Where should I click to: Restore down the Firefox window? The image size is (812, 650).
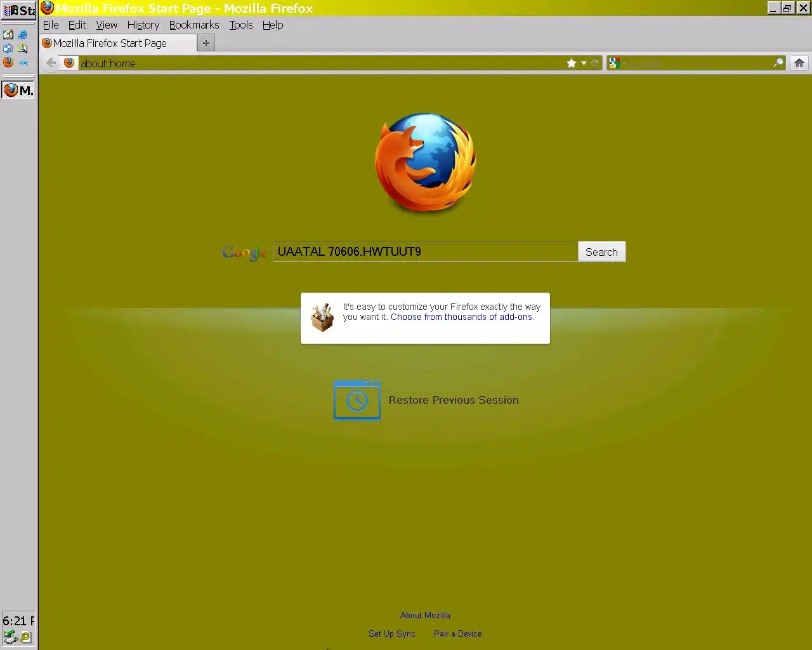788,8
